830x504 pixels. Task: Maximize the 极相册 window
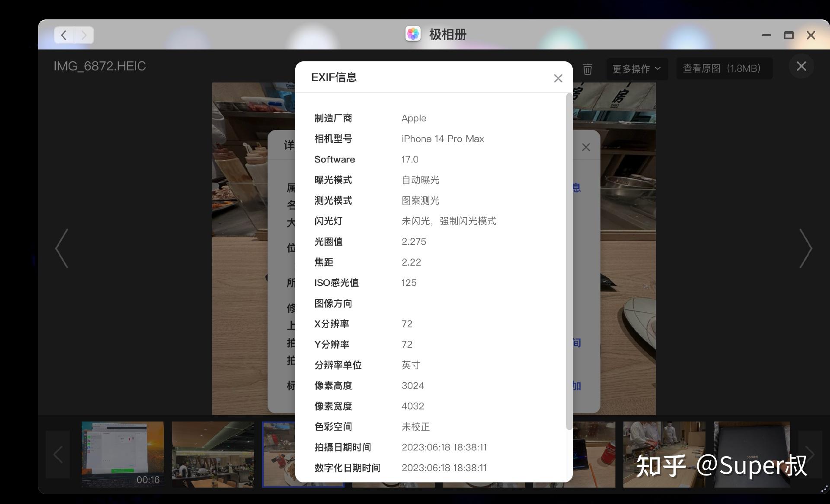(789, 35)
